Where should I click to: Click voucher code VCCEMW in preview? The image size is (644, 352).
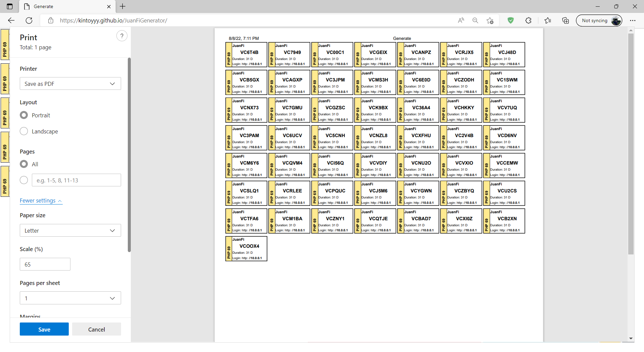[507, 163]
